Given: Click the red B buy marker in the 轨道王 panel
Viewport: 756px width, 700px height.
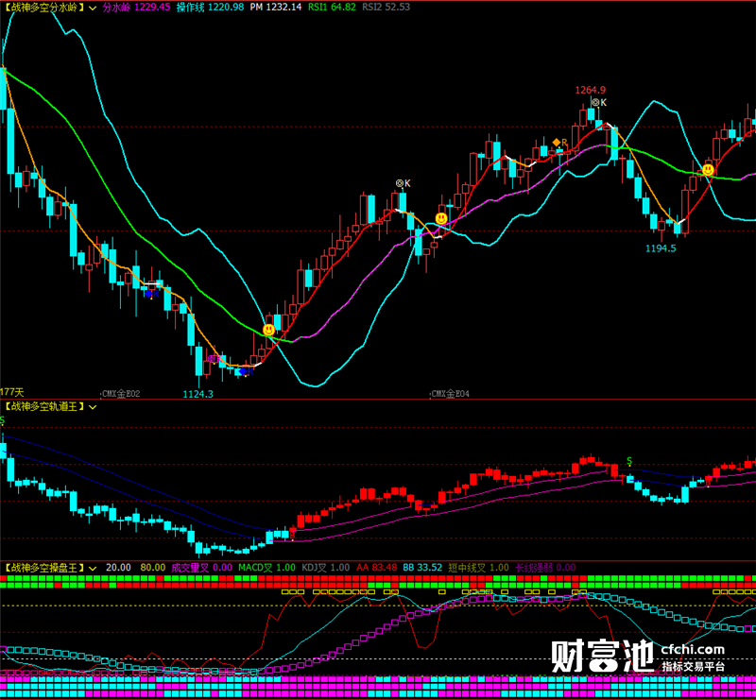Looking at the screenshot, I should coord(292,535).
